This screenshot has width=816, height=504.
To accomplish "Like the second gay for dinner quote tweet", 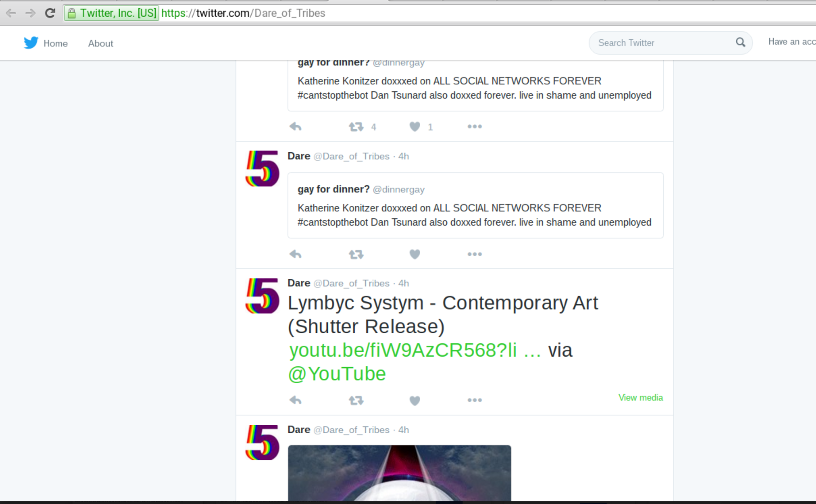I will 415,254.
